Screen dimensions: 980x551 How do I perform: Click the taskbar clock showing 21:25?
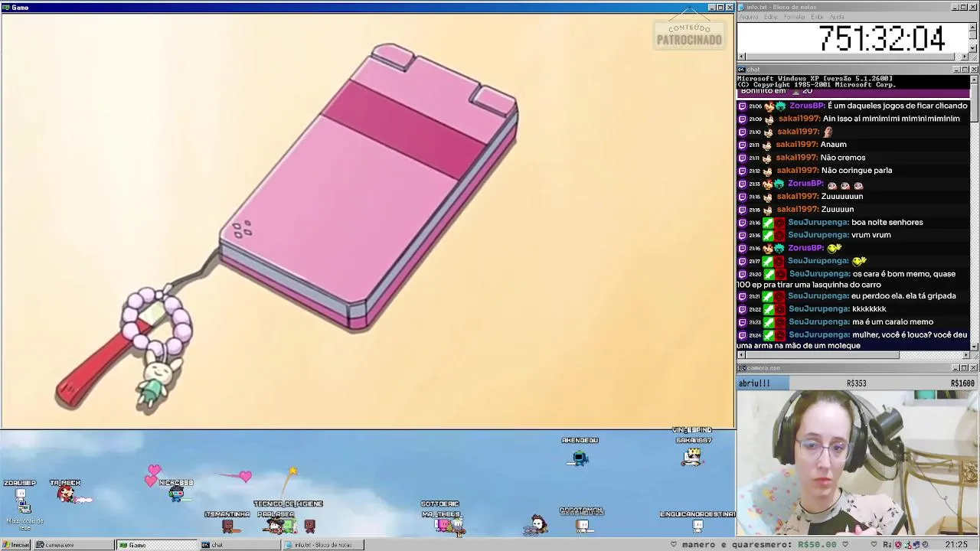coord(956,545)
